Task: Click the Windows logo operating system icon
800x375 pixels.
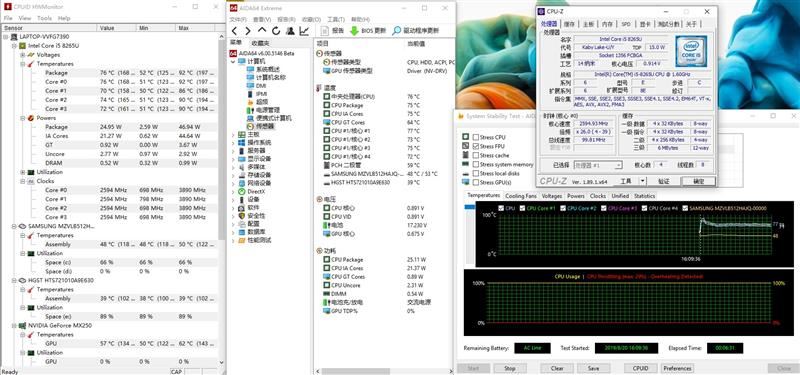Action: (241, 142)
